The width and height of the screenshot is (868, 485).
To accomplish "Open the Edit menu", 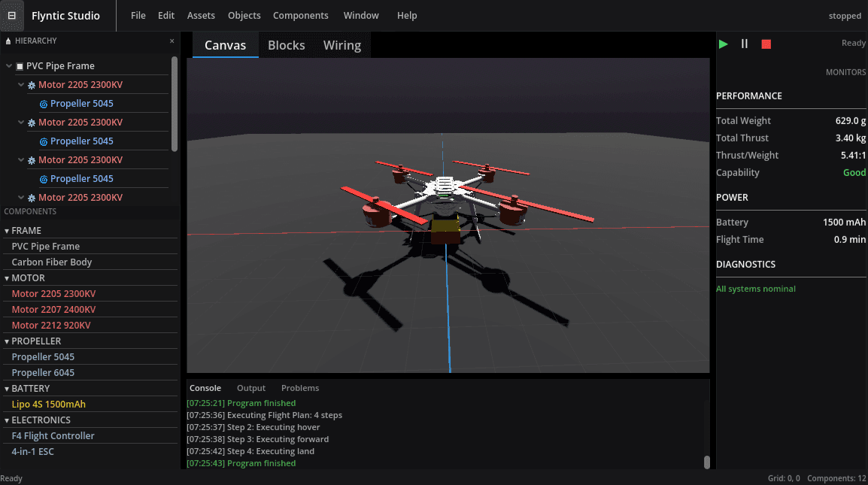I will click(x=166, y=16).
